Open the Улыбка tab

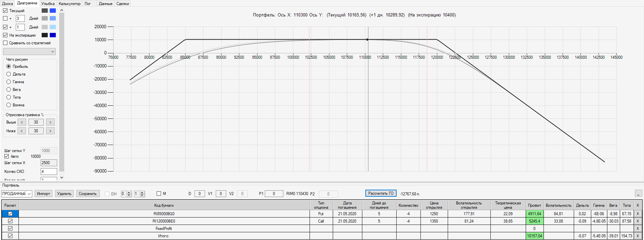tap(48, 4)
